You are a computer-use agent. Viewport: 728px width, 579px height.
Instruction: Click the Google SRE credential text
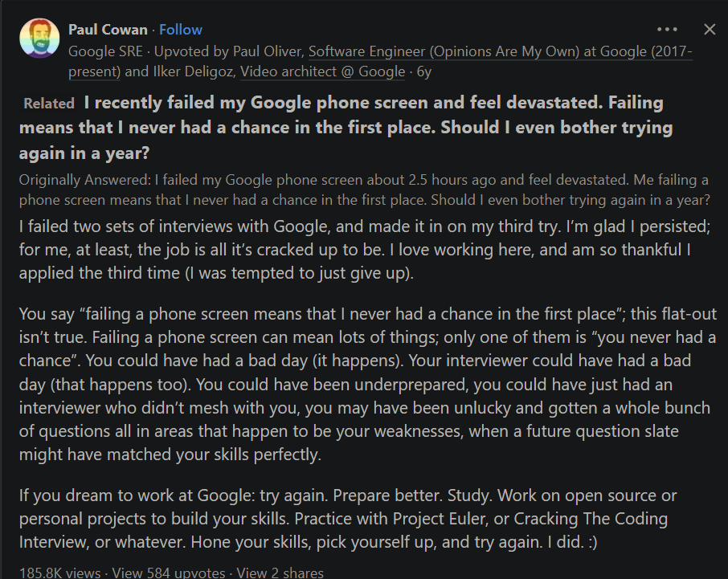tap(105, 51)
